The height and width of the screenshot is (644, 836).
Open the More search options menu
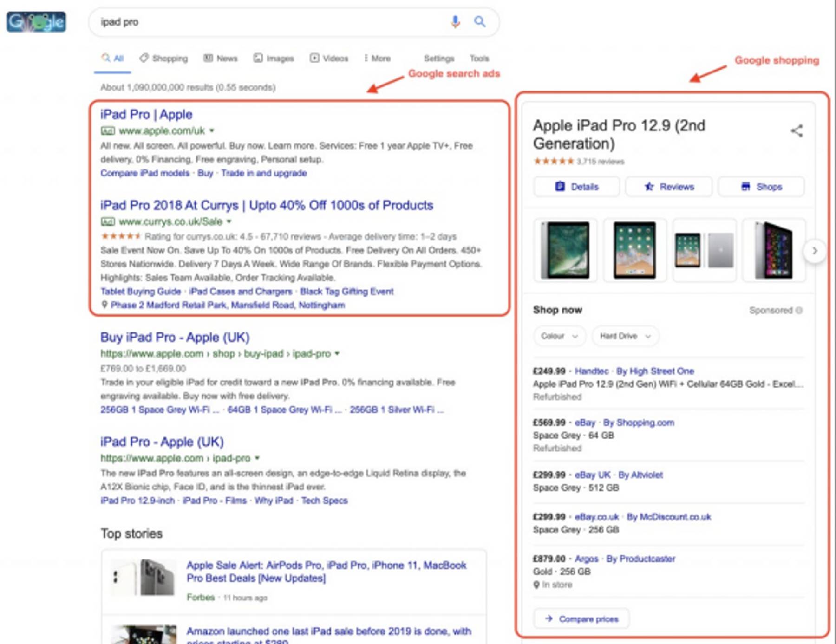377,59
